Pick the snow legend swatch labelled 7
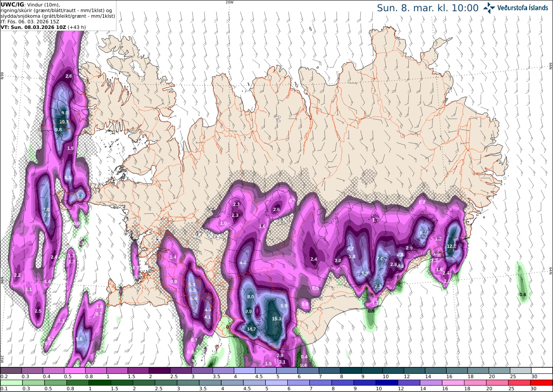The width and height of the screenshot is (553, 392). click(330, 370)
